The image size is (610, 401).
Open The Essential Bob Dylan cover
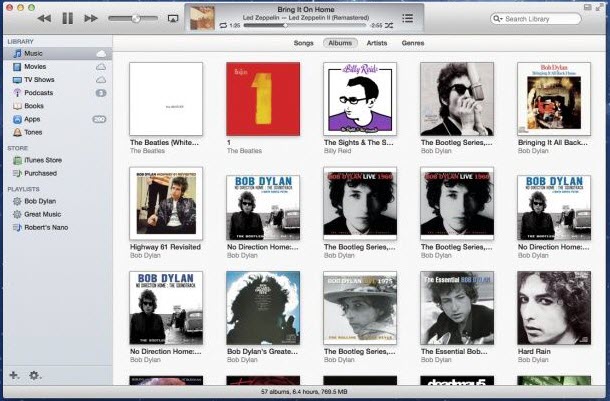(x=457, y=308)
